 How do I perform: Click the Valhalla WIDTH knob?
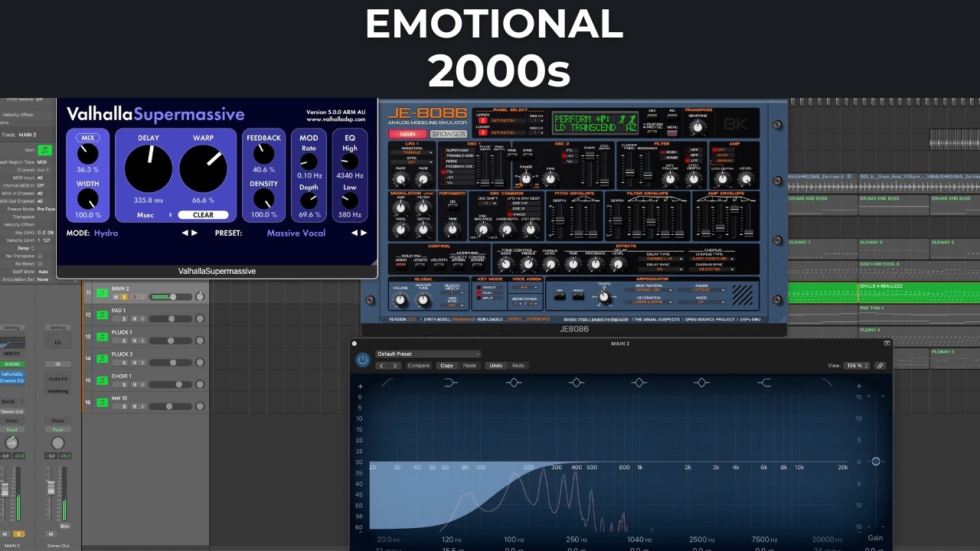tap(88, 199)
